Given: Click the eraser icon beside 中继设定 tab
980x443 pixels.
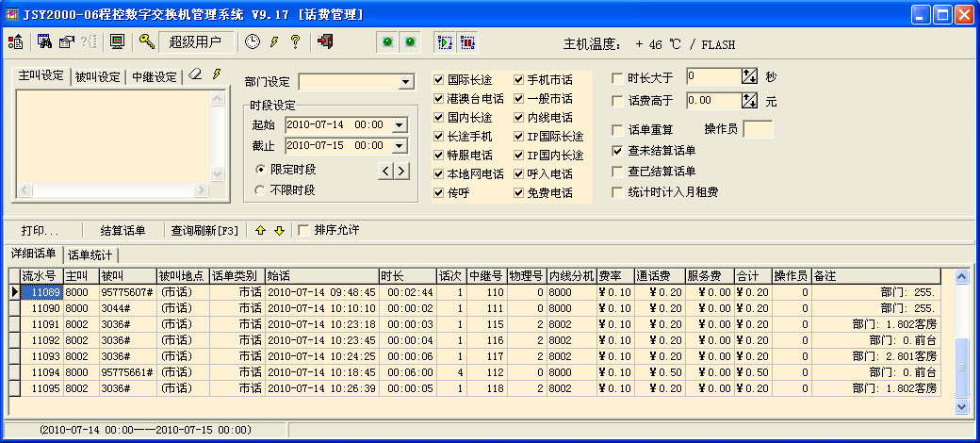Looking at the screenshot, I should 195,74.
